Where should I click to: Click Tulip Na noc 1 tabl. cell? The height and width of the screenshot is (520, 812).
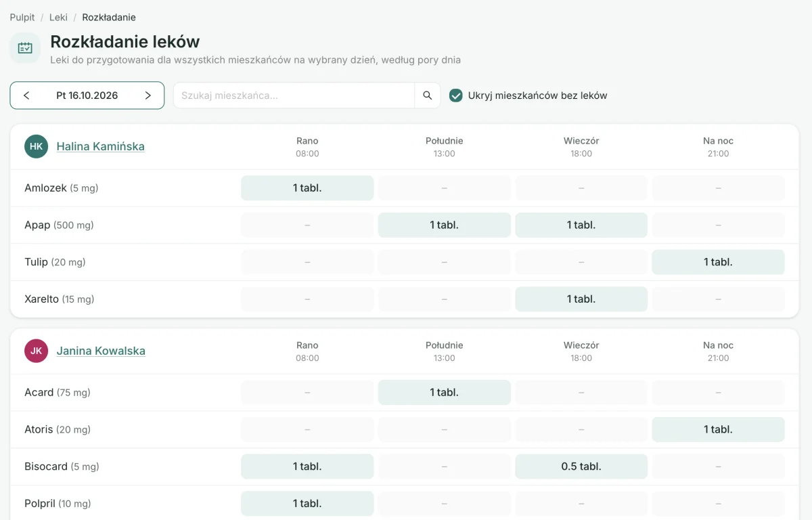point(719,262)
